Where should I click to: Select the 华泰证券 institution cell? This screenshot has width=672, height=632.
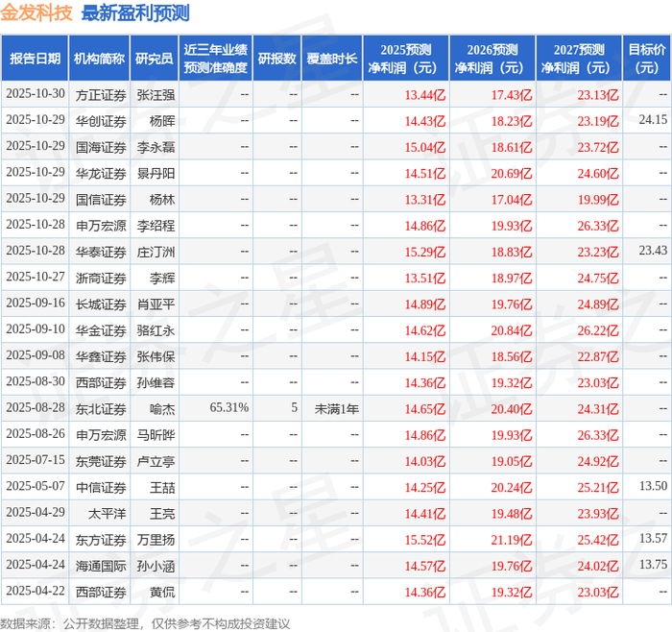click(101, 252)
